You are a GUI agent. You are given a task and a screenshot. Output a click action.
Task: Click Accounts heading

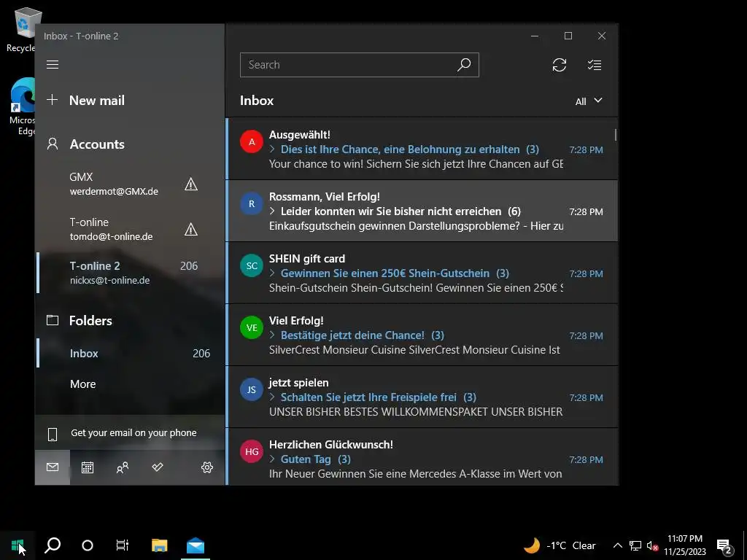click(97, 144)
